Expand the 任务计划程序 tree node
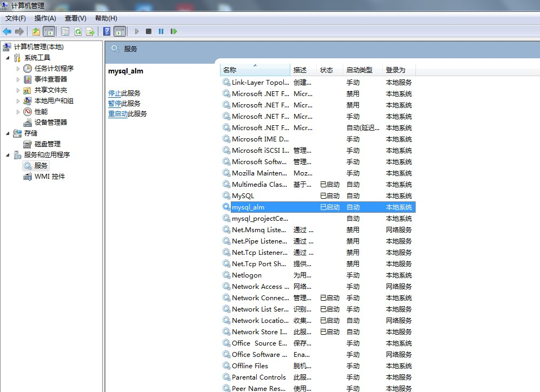 [x=18, y=69]
